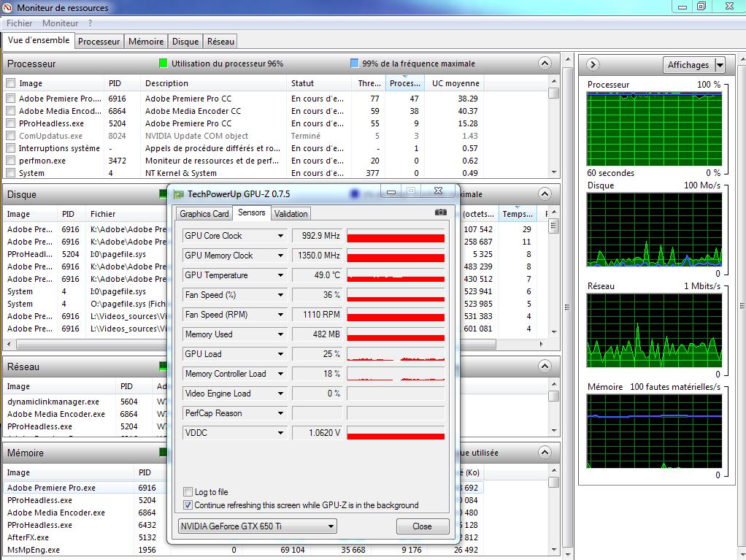This screenshot has height=560, width=746.
Task: Click the Réseau activity graph
Action: 654,330
